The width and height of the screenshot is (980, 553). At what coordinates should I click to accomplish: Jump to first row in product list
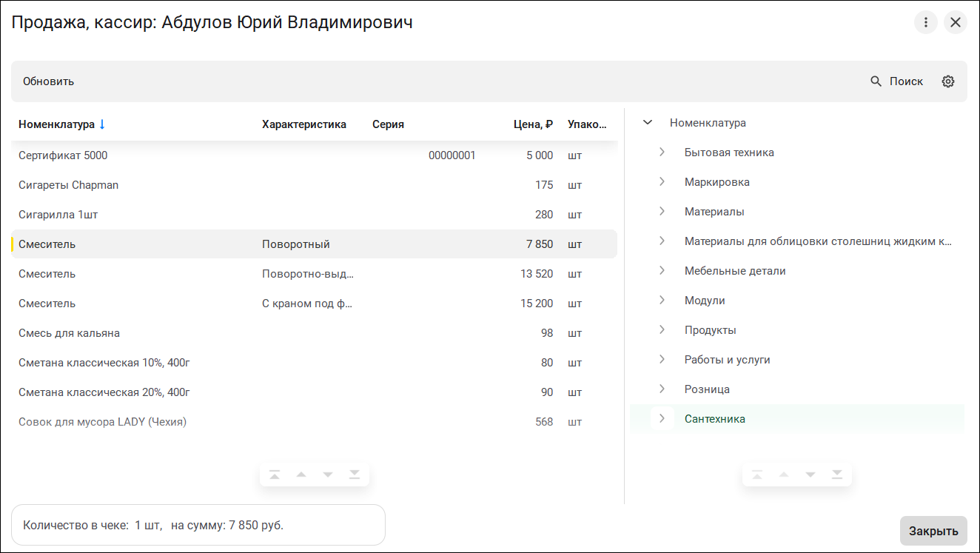[x=275, y=475]
